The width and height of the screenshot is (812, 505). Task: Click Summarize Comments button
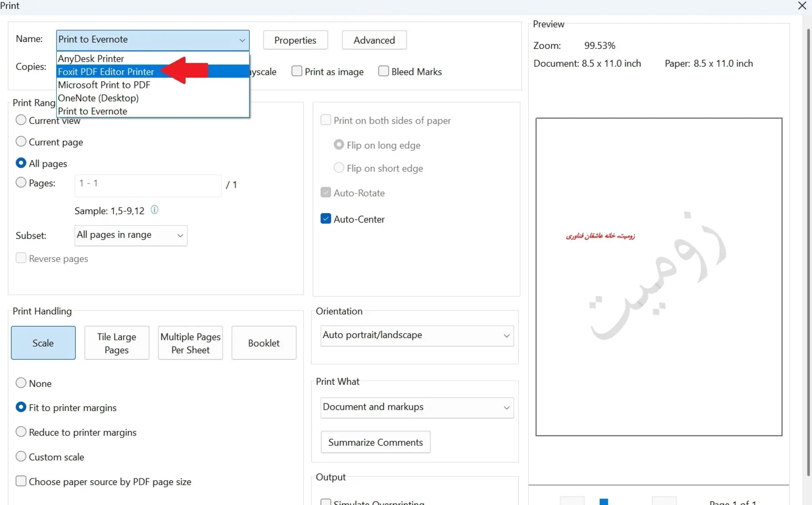pos(376,442)
